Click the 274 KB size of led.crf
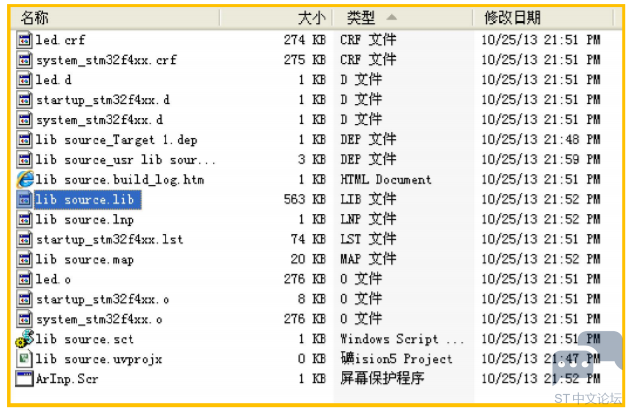Viewport: 631px width, 414px height. pos(305,40)
